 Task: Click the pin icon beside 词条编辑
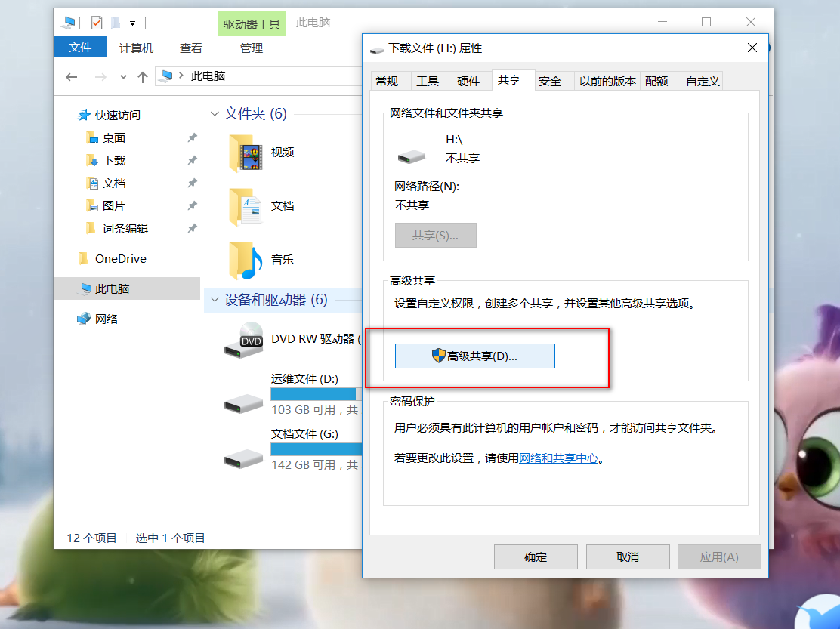(192, 229)
